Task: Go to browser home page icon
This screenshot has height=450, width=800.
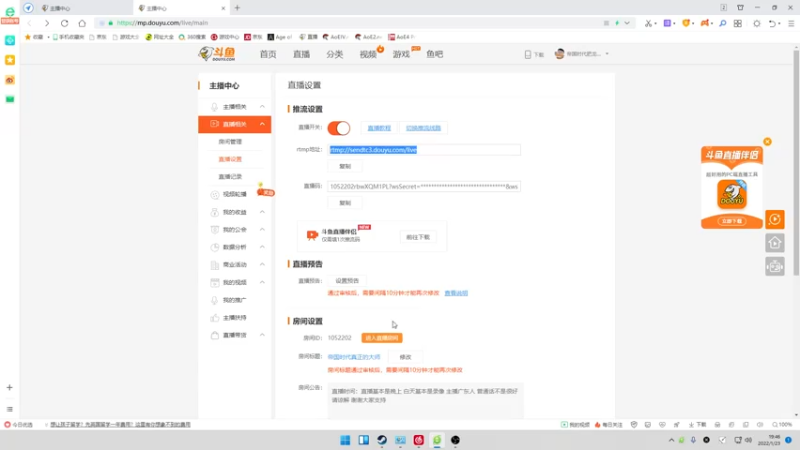Action: (x=82, y=23)
